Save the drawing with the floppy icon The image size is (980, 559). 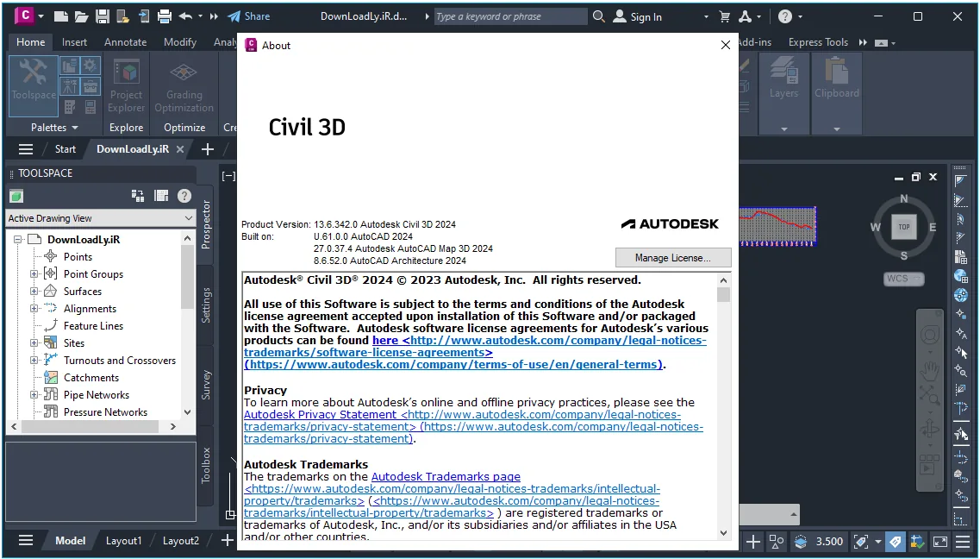(103, 16)
